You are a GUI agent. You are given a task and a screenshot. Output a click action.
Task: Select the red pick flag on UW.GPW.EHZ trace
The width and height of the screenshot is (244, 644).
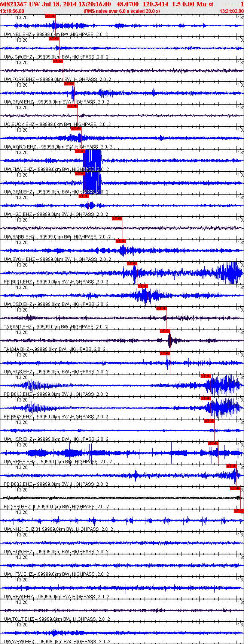[69, 84]
